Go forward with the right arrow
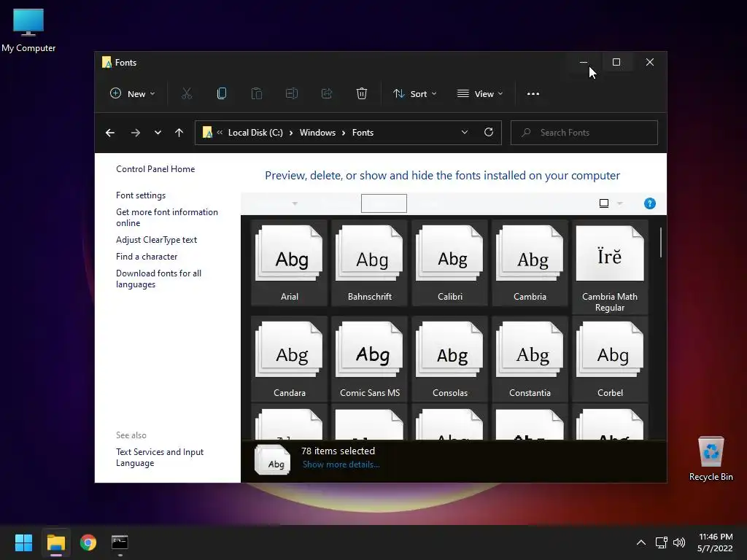 pyautogui.click(x=135, y=133)
